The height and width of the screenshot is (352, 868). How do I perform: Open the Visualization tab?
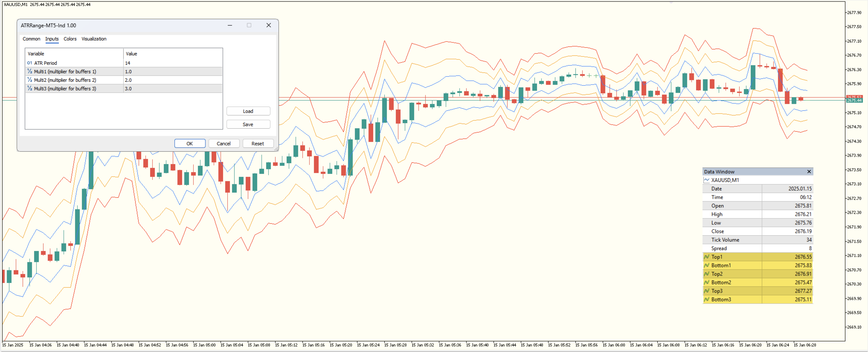coord(94,39)
